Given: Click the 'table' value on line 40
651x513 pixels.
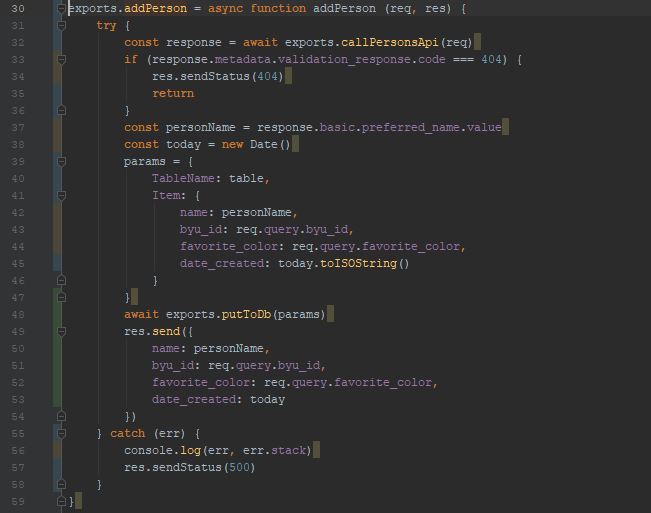Looking at the screenshot, I should (246, 178).
